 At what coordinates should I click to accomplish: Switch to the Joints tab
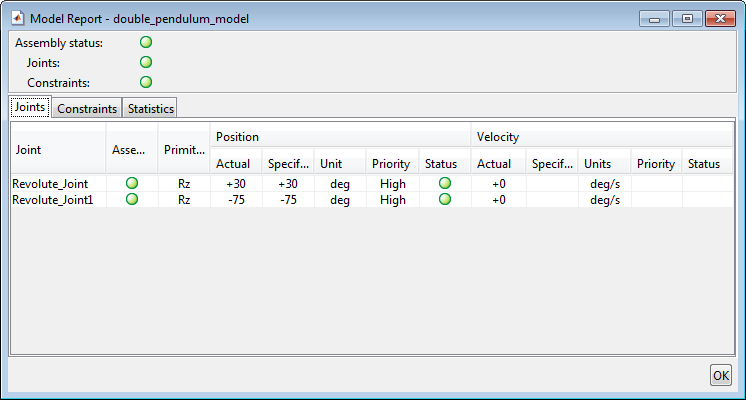[30, 107]
